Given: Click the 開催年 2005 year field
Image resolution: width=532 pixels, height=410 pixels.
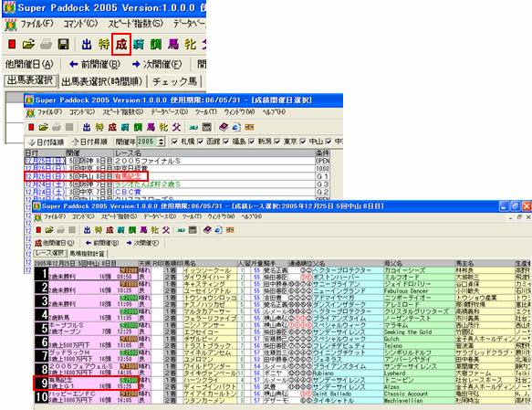Looking at the screenshot, I should point(147,142).
